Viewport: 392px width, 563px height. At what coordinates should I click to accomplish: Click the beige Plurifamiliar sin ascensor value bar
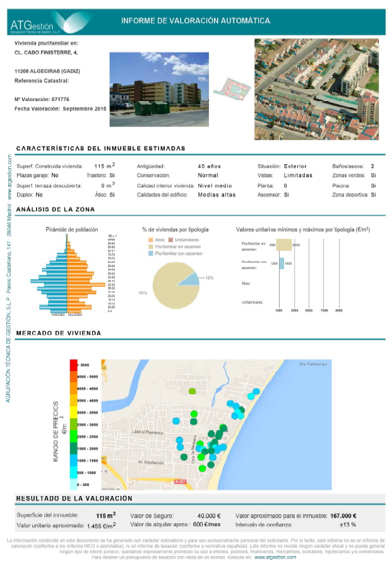[283, 245]
